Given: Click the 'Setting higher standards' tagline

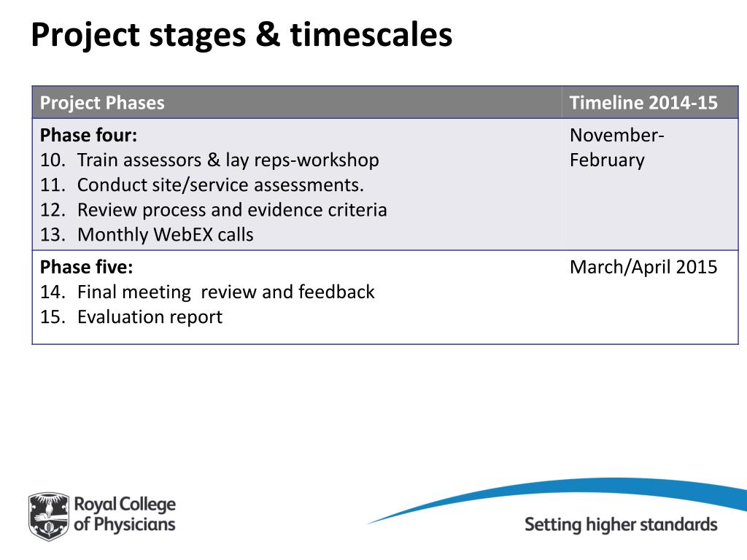Looking at the screenshot, I should click(622, 525).
